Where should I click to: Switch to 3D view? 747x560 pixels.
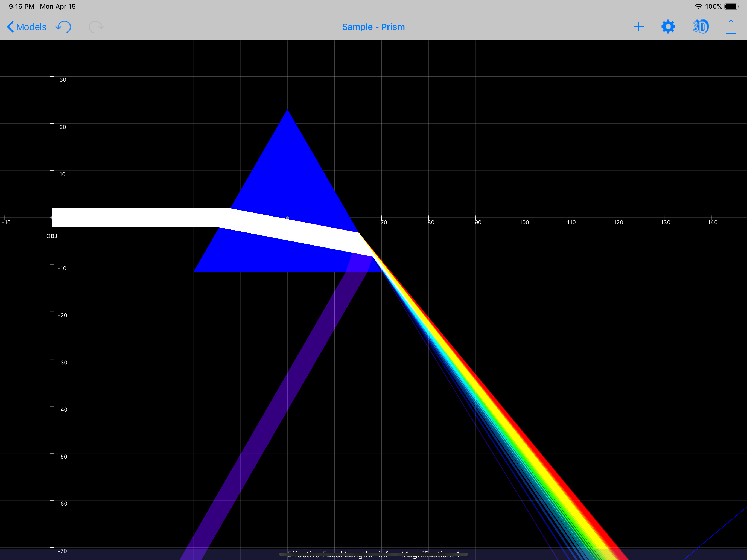pyautogui.click(x=701, y=27)
